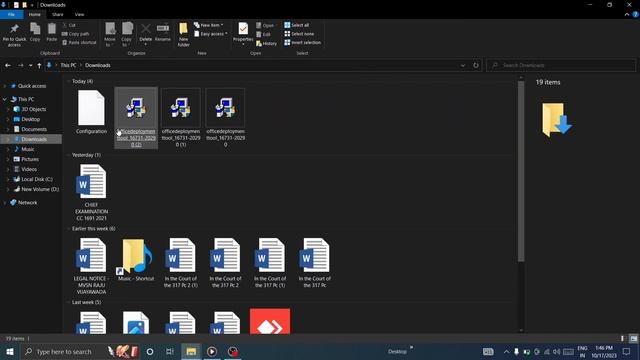
Task: Switch to the Share ribbon tab
Action: click(x=58, y=14)
